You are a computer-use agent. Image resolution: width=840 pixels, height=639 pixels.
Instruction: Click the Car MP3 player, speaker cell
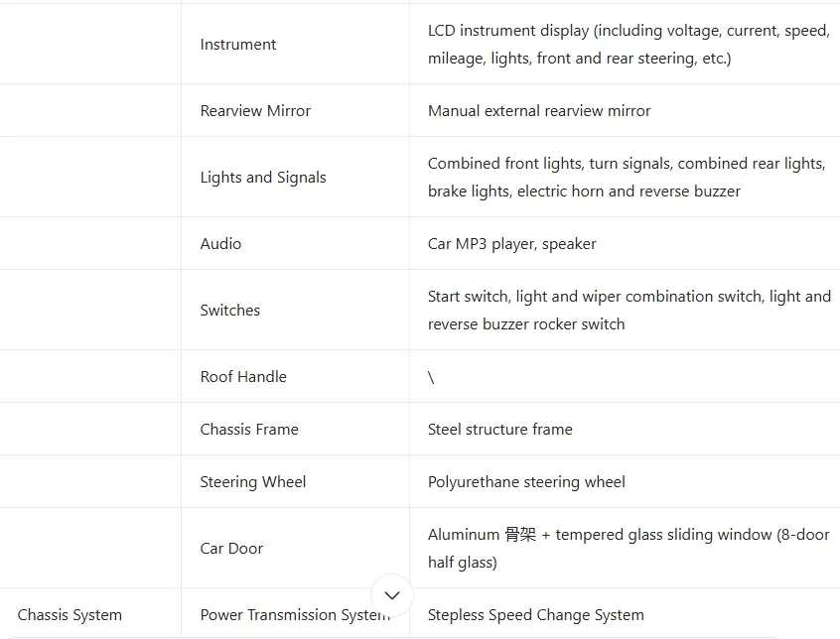tap(511, 243)
